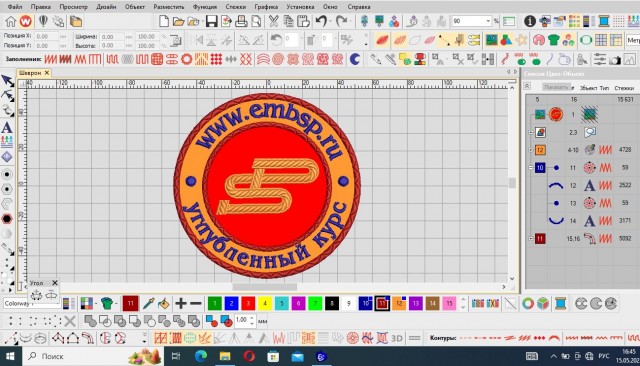Open the zoom percentage dropdown showing 90
640x366 pixels.
[x=488, y=21]
